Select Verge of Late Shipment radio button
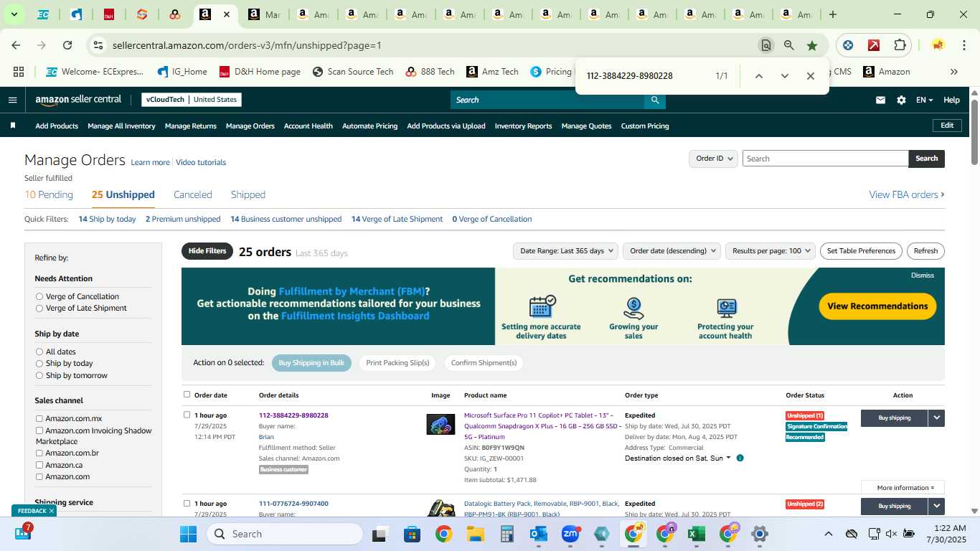This screenshot has height=551, width=980. (x=39, y=308)
